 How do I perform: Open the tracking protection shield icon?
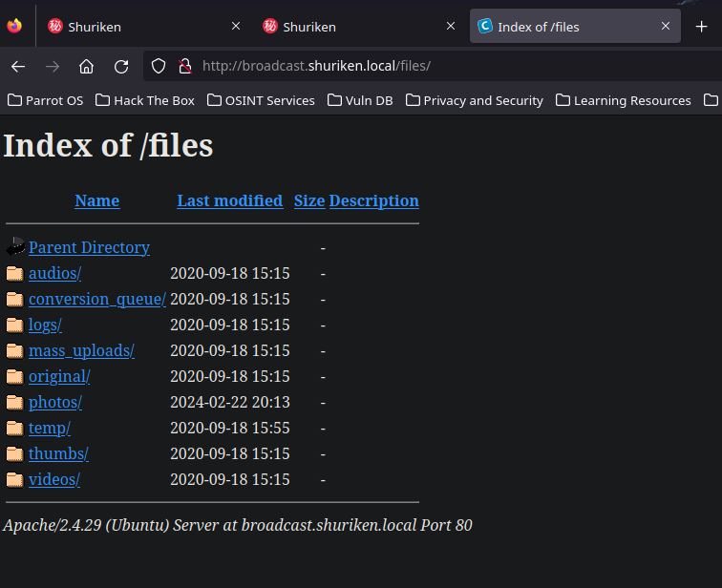[x=159, y=66]
